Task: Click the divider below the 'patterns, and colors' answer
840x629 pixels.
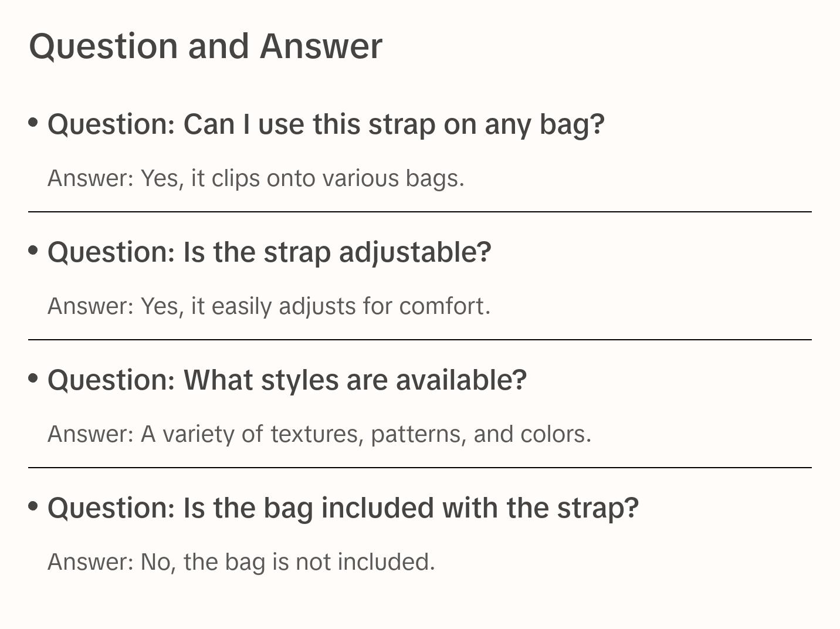Action: click(x=420, y=468)
